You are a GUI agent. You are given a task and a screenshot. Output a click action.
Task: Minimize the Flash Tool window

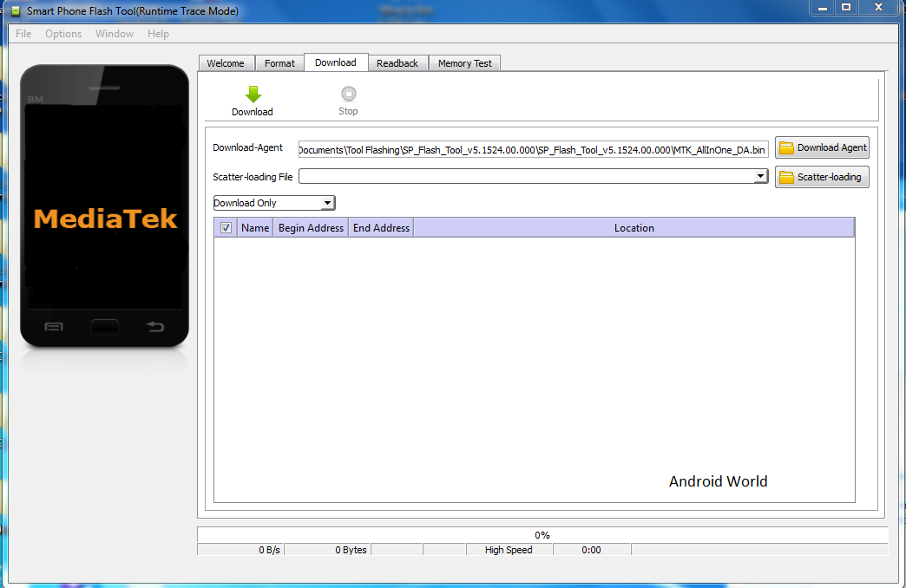(823, 8)
